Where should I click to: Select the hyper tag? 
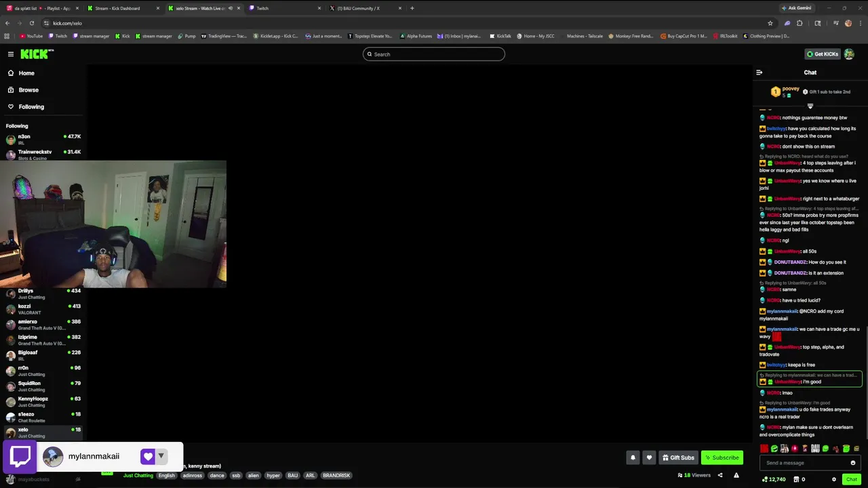pos(273,476)
